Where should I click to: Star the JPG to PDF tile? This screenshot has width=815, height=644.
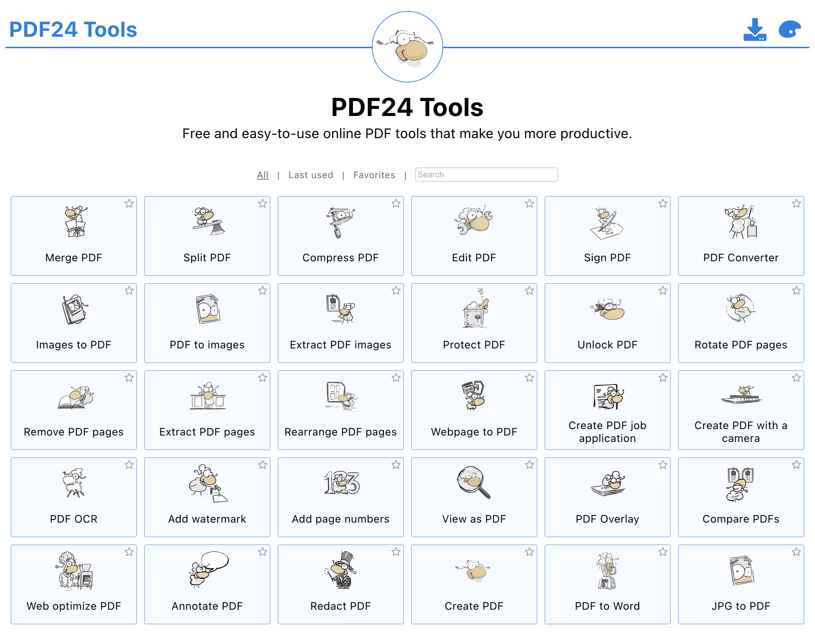tap(796, 552)
